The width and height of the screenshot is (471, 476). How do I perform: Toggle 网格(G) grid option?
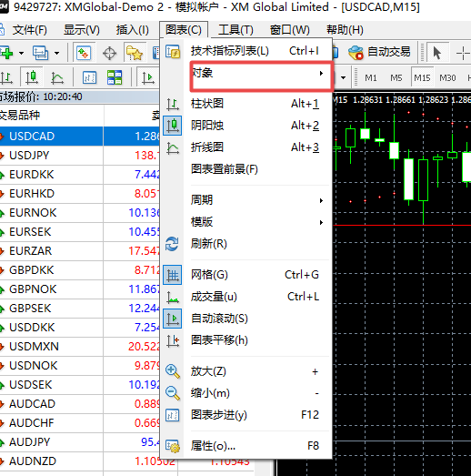click(246, 275)
